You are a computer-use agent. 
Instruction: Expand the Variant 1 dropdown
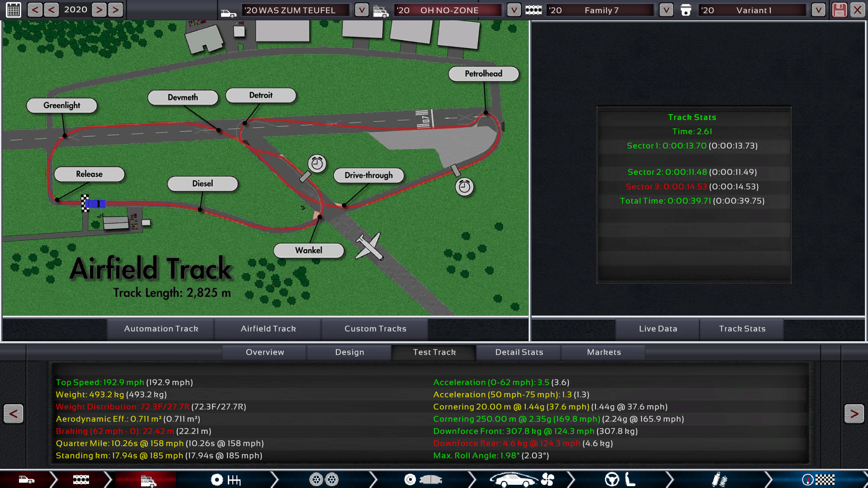point(818,10)
